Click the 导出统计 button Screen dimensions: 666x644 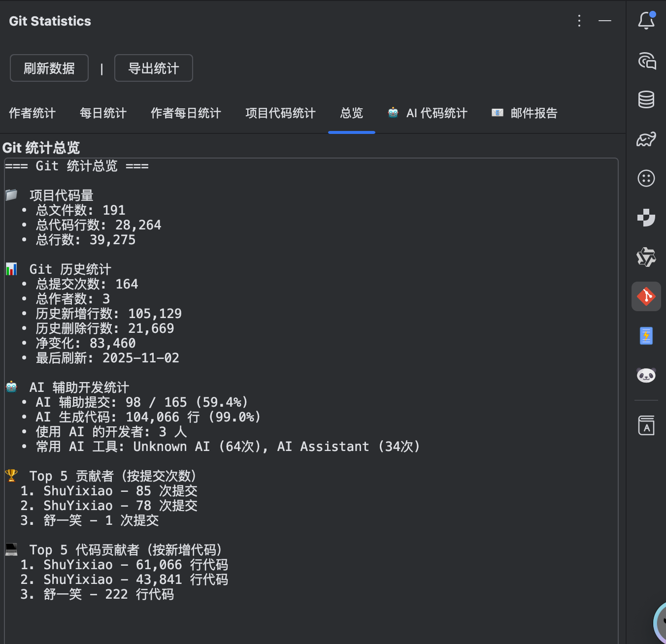click(153, 67)
